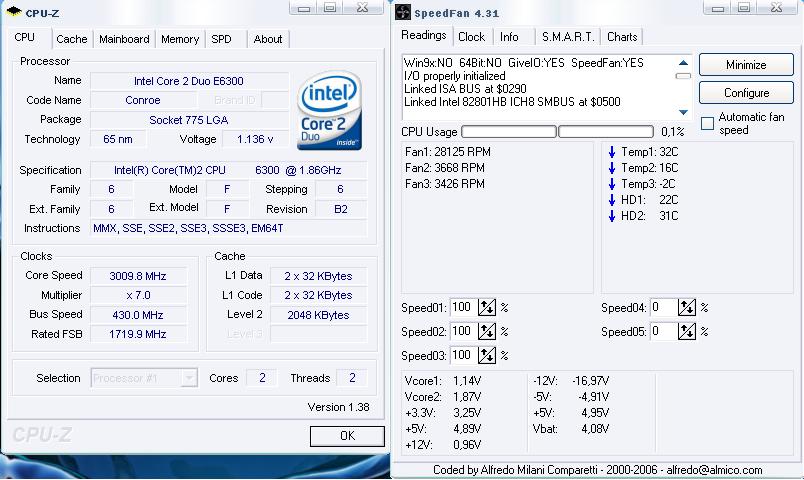
Task: Click the HD1 temperature arrow icon
Action: (612, 199)
